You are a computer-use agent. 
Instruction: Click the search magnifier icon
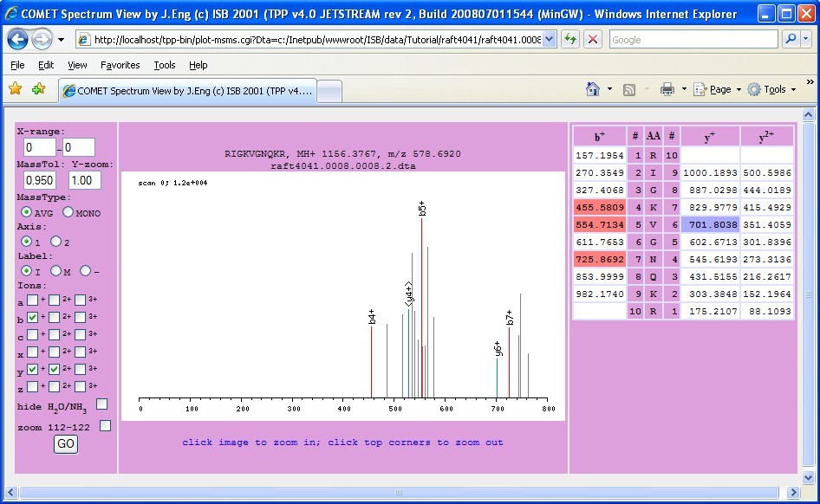click(x=791, y=39)
